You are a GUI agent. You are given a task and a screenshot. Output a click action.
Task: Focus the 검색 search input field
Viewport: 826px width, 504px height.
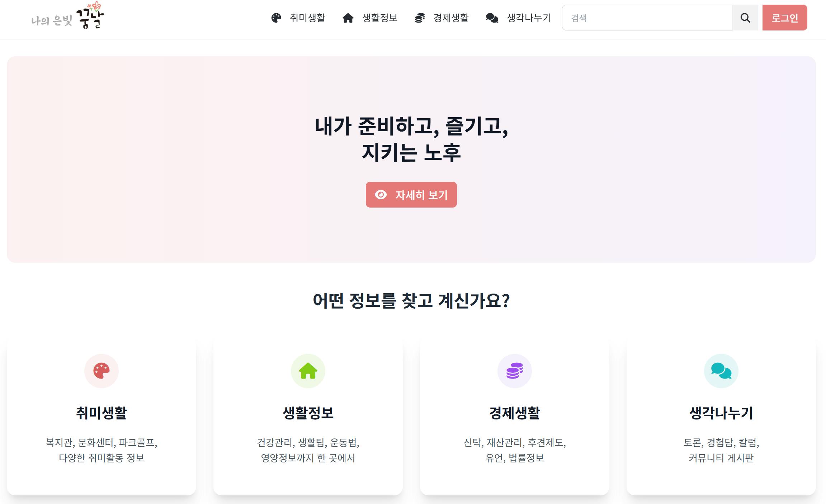647,18
